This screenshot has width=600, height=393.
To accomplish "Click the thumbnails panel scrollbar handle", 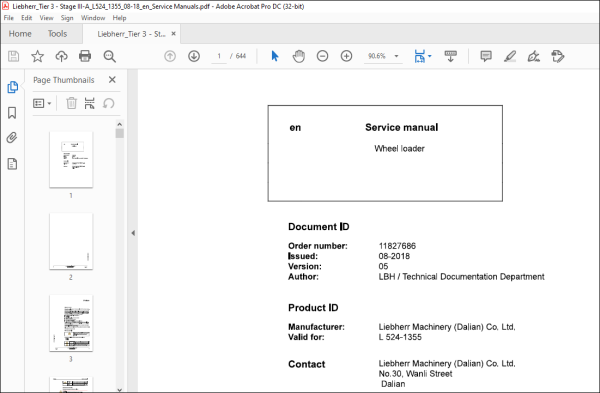I will click(120, 134).
